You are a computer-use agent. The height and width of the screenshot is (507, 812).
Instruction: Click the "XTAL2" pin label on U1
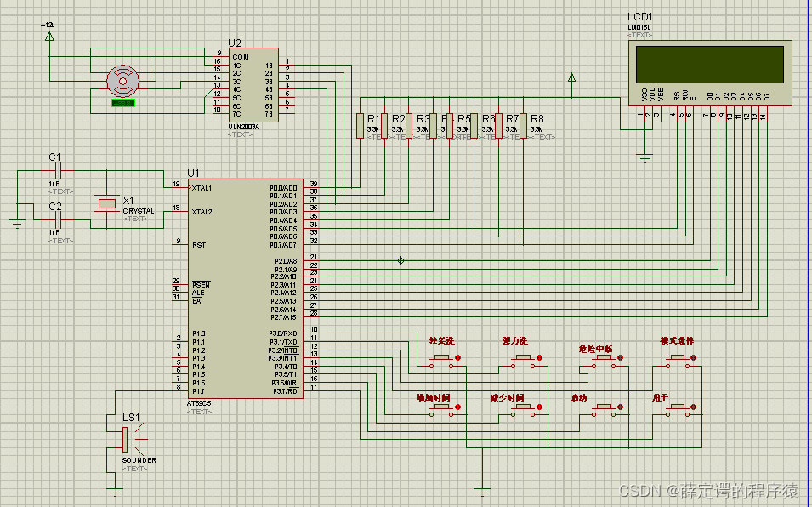[x=202, y=212]
